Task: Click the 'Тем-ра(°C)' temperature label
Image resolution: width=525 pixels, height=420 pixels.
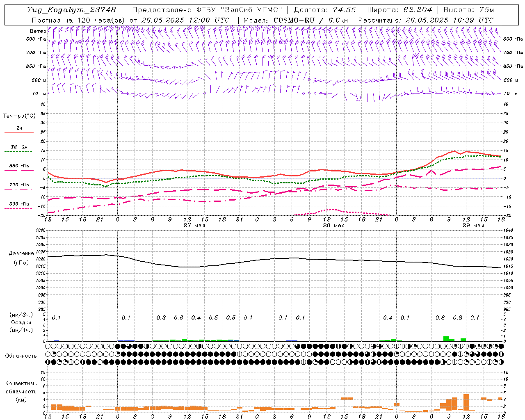Action: [x=19, y=116]
